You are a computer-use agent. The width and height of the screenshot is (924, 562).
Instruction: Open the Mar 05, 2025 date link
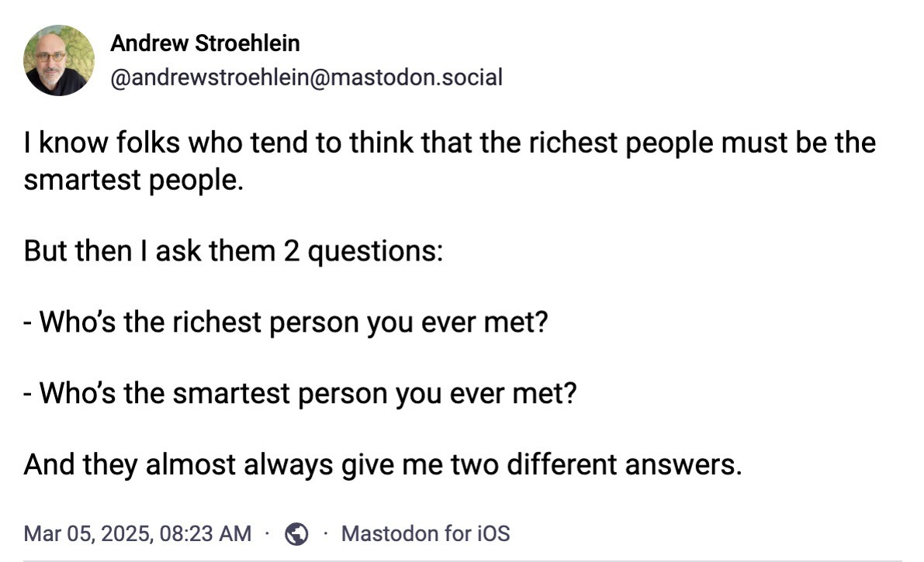coord(92,533)
